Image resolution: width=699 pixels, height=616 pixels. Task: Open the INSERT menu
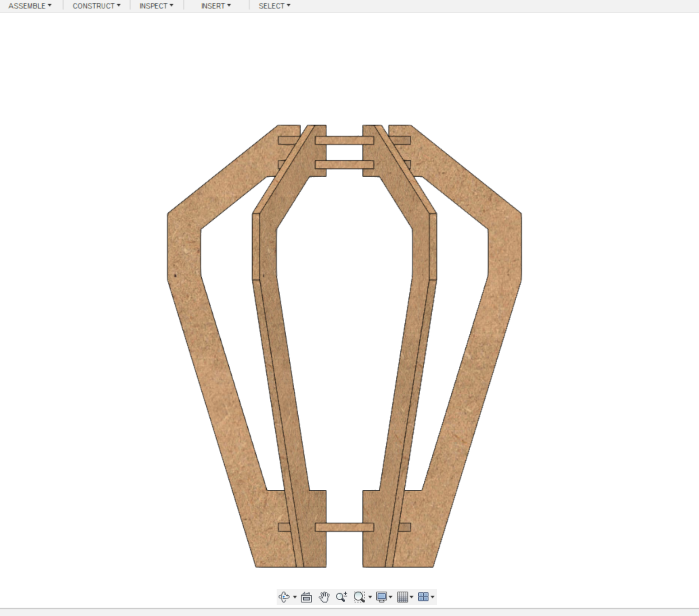click(215, 6)
